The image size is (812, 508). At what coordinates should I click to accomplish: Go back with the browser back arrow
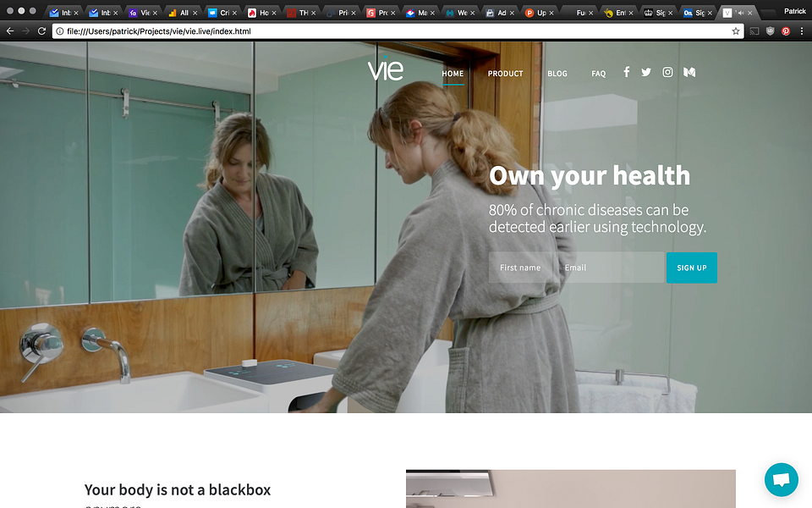[x=10, y=31]
